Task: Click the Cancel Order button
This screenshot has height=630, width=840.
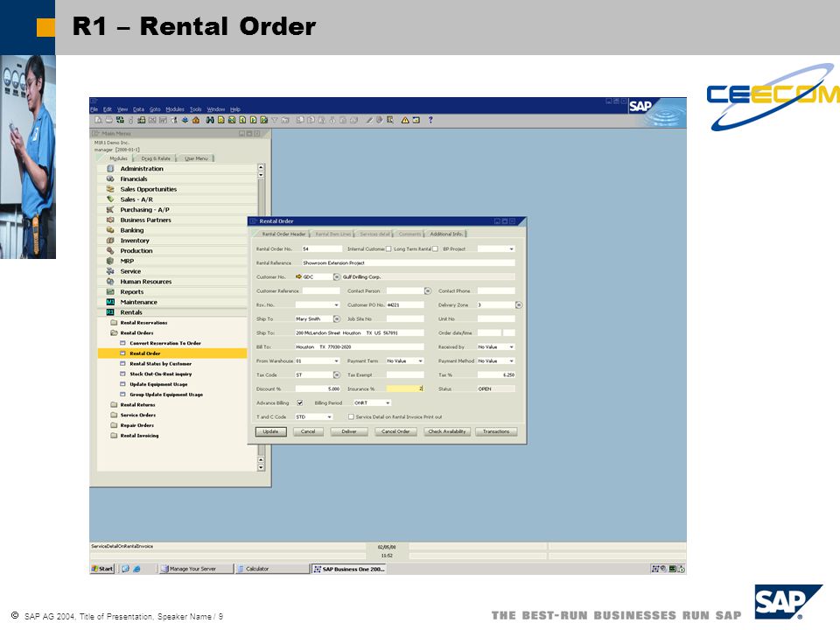Action: pos(395,431)
